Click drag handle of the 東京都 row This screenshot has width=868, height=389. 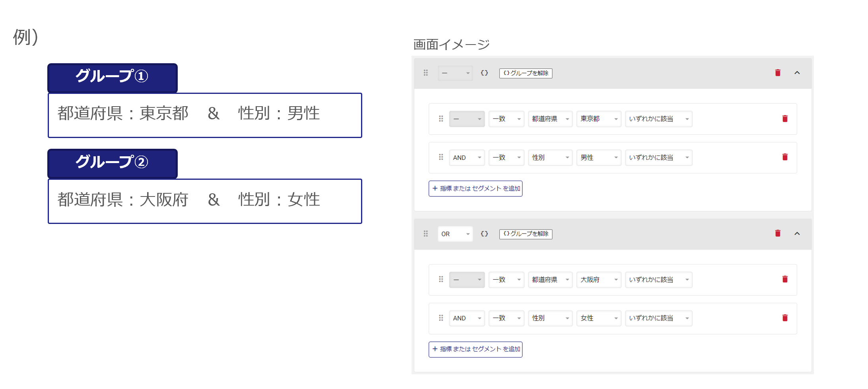point(441,119)
